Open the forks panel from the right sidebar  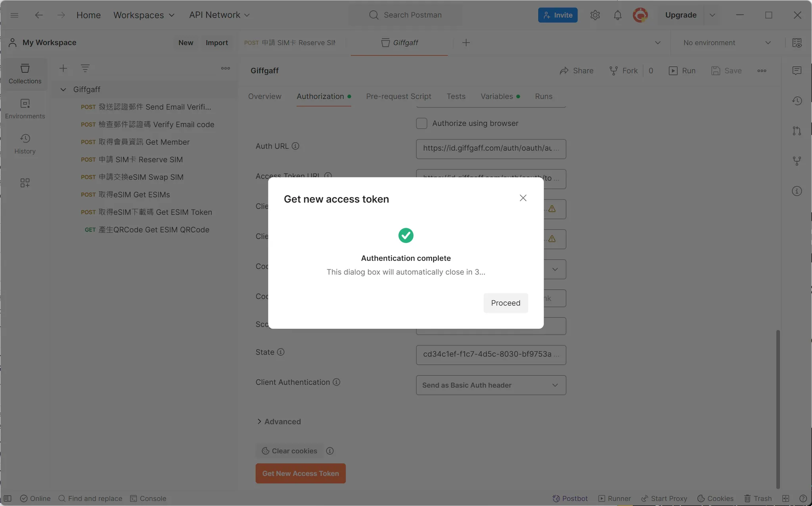797,161
